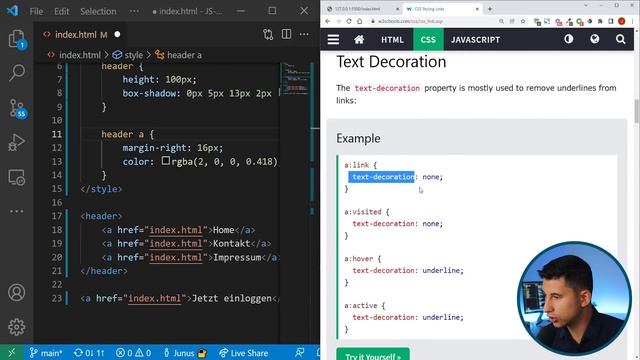Open the CSS tutorial tab

tap(428, 40)
